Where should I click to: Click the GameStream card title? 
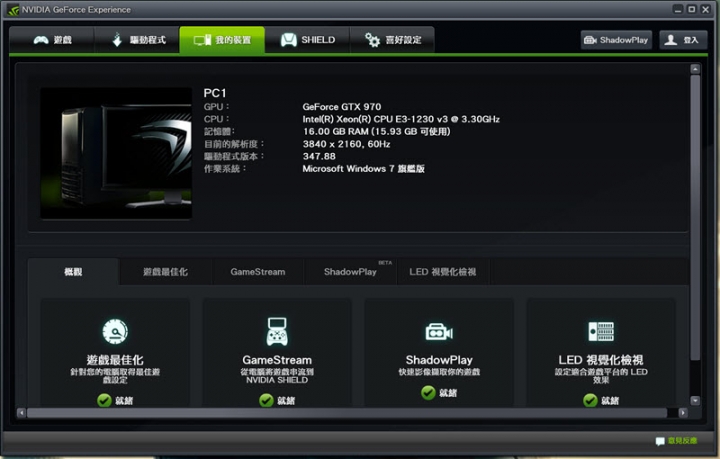(277, 360)
